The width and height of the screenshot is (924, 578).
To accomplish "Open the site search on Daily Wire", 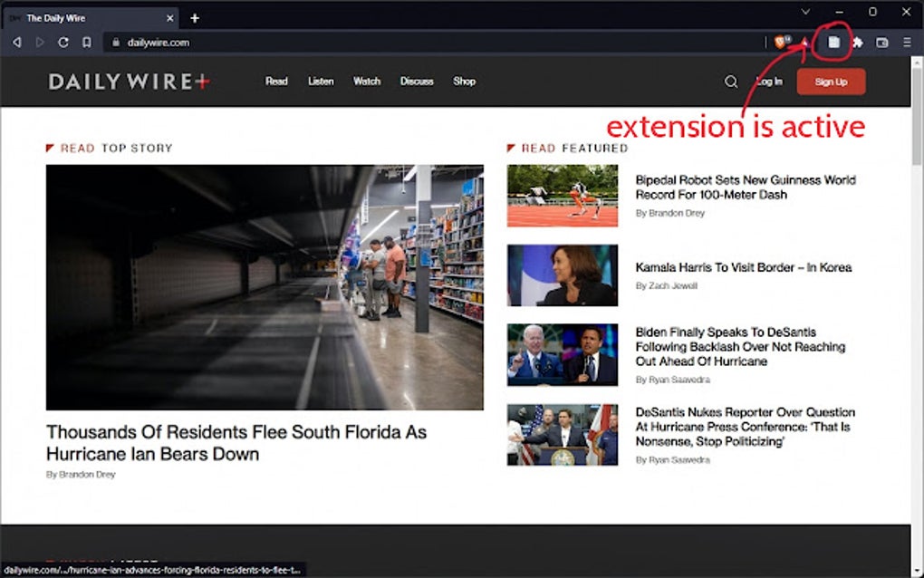I will click(731, 81).
